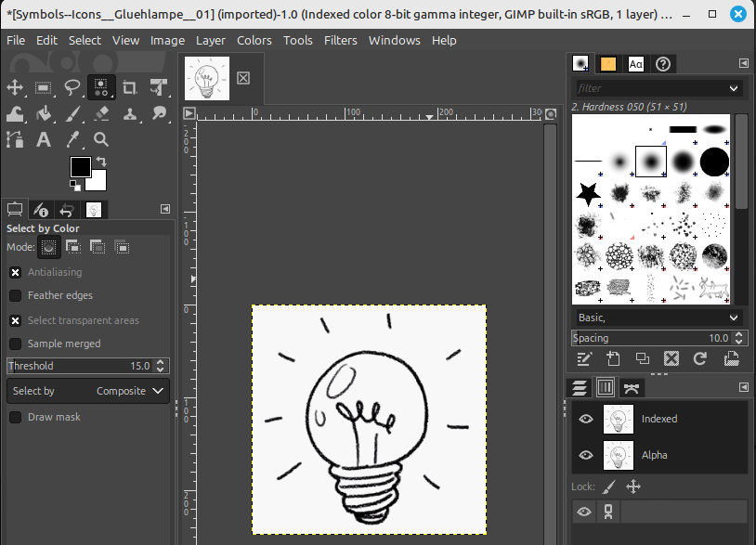This screenshot has width=756, height=545.
Task: Expand the brush filter dropdown arrow
Action: 734,88
